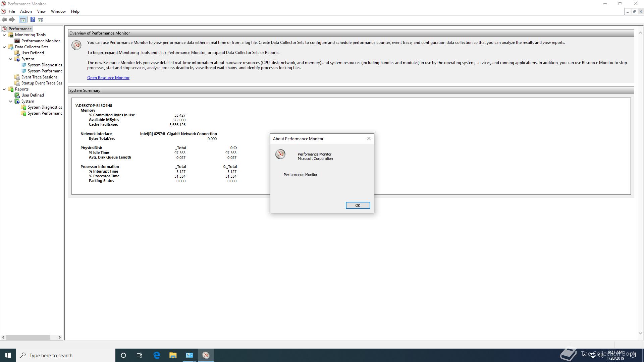Click the \\DESKTOP-B13Q4H8 computer name
Screen dimensions: 644x362
click(x=94, y=106)
